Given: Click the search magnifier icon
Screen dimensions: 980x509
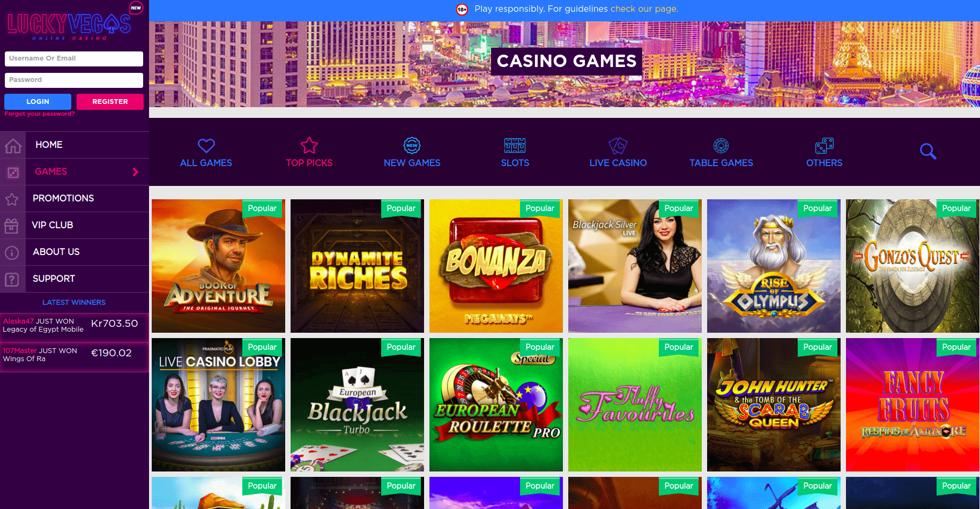Looking at the screenshot, I should tap(928, 152).
